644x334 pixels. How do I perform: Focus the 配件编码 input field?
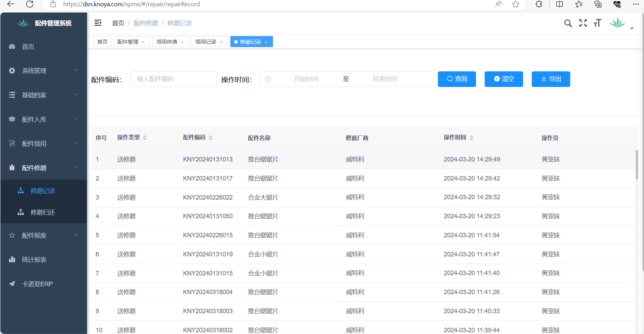pos(174,79)
